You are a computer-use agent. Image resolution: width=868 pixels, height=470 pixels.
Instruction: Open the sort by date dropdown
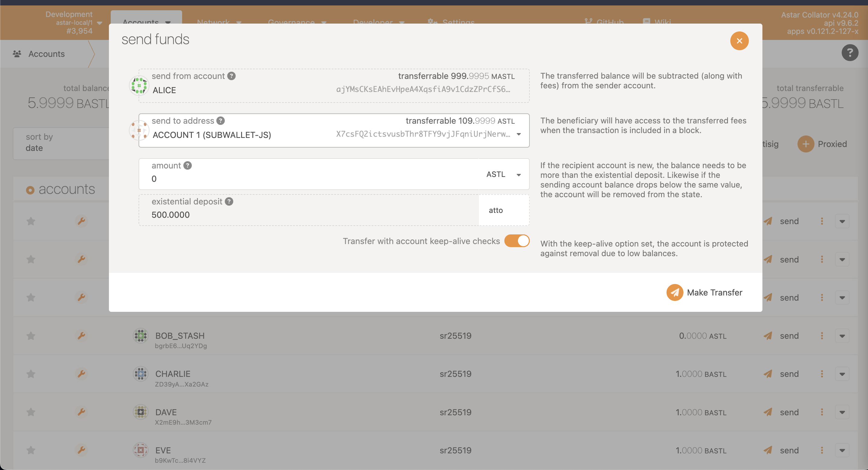point(61,143)
